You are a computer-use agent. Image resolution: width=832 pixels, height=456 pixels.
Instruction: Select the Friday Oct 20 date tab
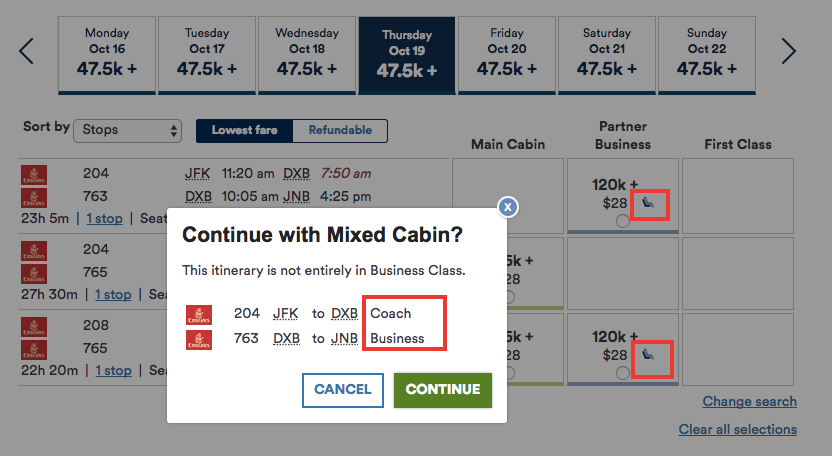507,55
